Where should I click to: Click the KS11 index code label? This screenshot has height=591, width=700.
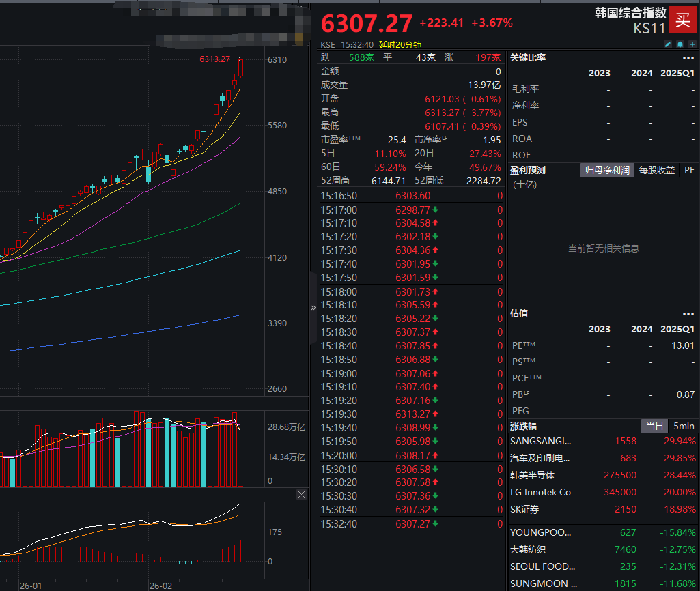(x=649, y=29)
